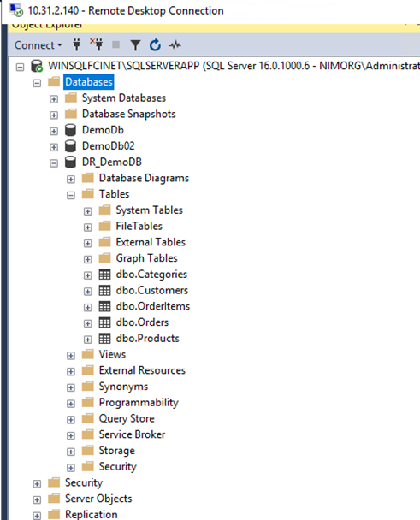
Task: Select the dbo.Categories table label
Action: pyautogui.click(x=151, y=275)
